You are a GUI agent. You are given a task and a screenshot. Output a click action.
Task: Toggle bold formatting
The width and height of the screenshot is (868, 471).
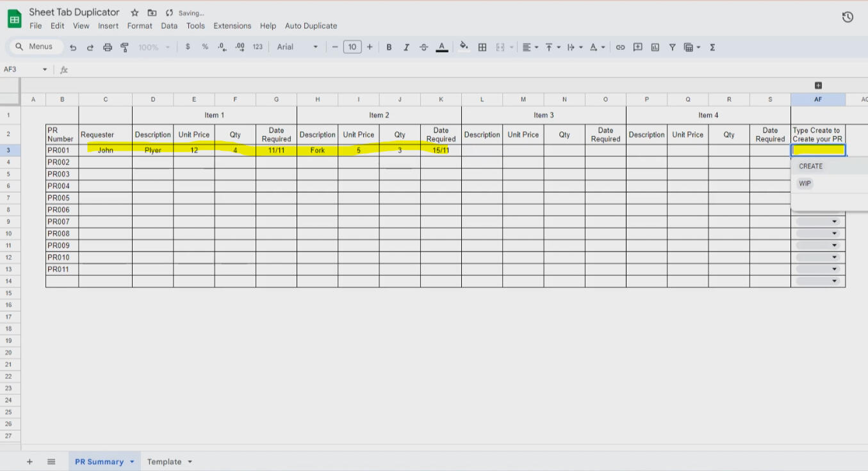[389, 47]
